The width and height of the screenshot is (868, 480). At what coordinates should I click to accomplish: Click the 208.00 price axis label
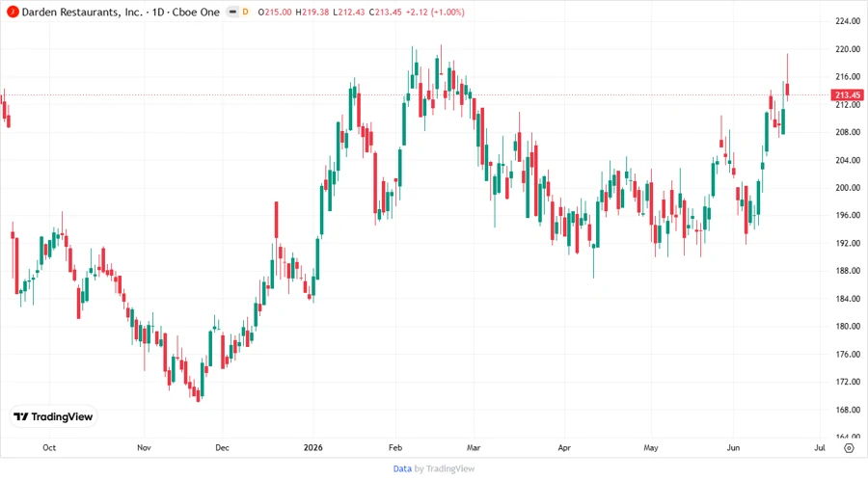(x=848, y=132)
